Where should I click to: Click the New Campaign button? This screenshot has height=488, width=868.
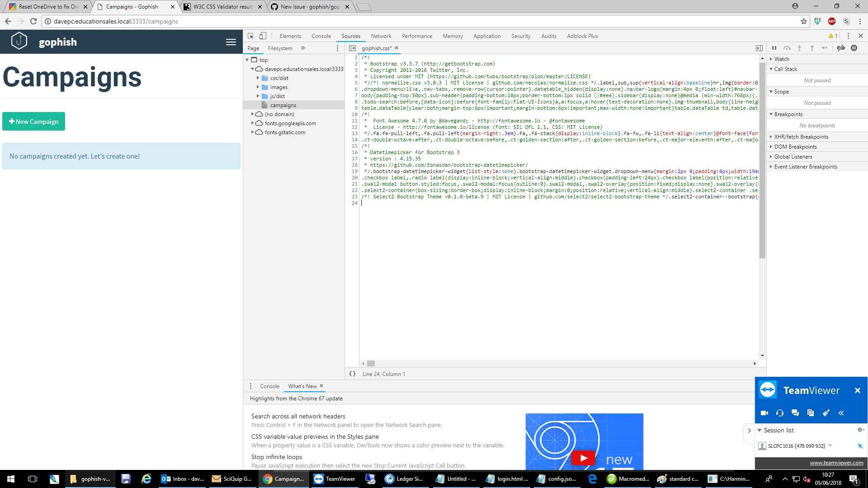pos(33,121)
